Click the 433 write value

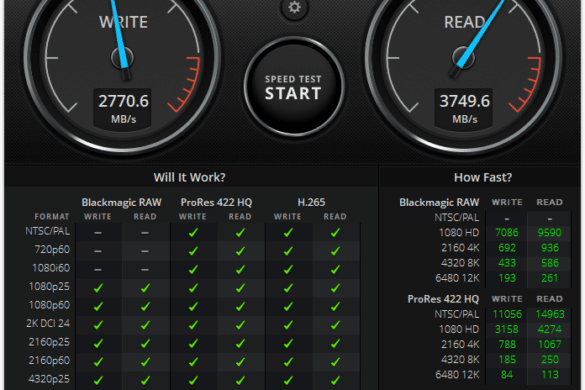(x=507, y=263)
